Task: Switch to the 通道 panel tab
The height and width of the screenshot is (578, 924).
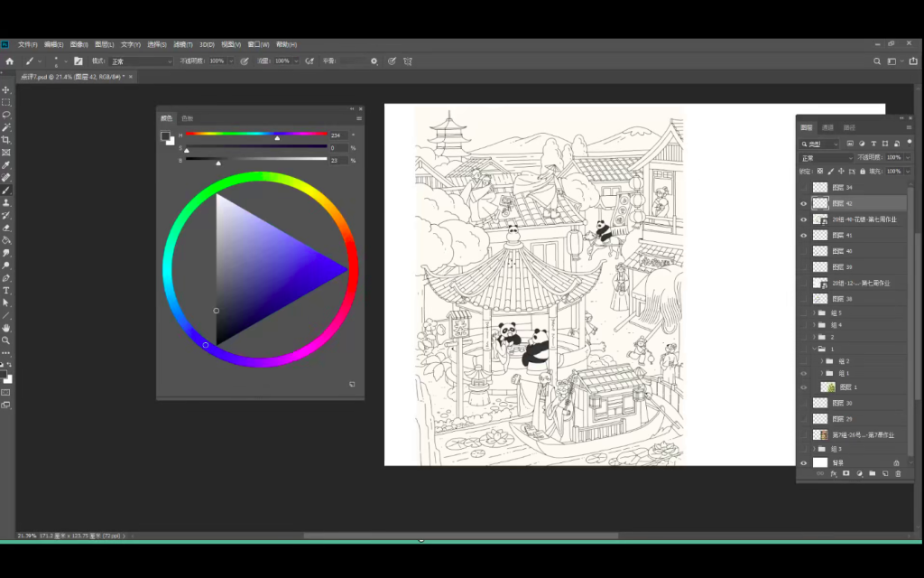Action: coord(827,127)
